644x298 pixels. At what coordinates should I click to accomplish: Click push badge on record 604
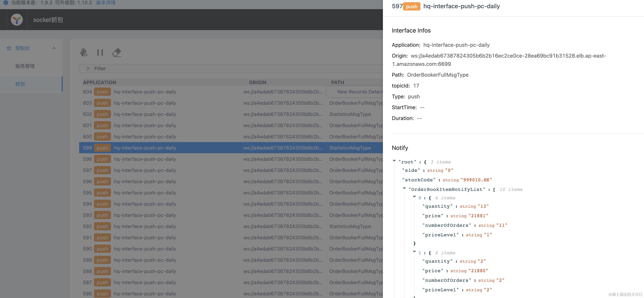(x=102, y=92)
